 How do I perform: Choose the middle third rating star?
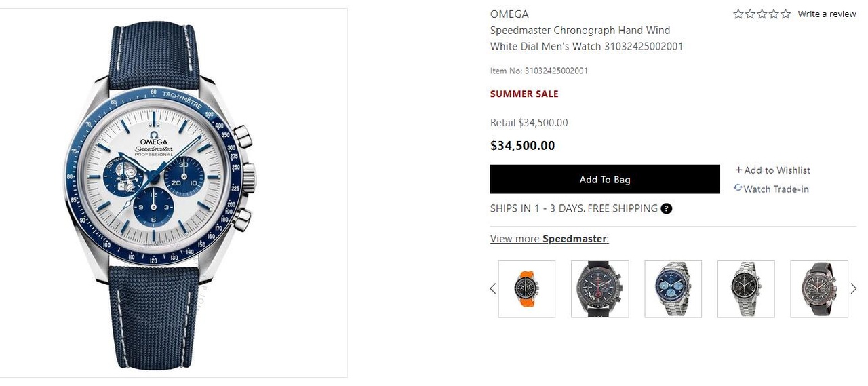[762, 14]
